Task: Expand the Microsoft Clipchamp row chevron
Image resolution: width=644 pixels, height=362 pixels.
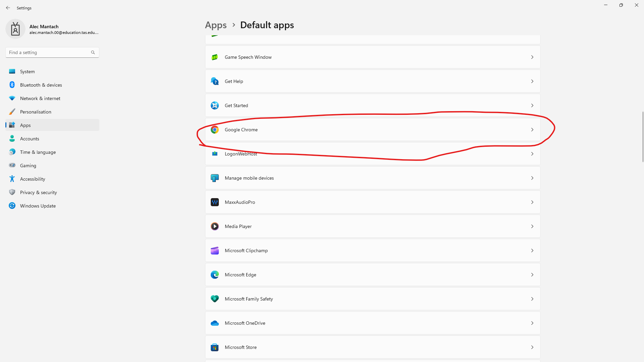Action: coord(532,251)
